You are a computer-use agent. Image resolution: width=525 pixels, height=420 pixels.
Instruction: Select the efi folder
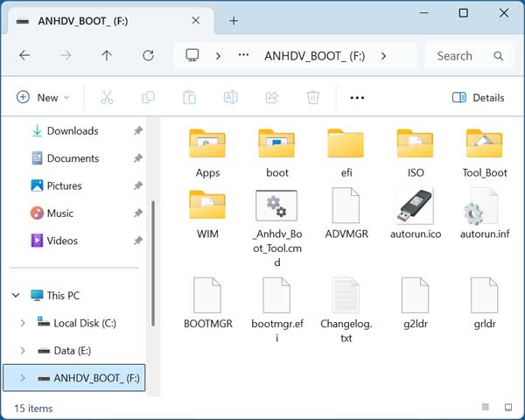pyautogui.click(x=346, y=154)
